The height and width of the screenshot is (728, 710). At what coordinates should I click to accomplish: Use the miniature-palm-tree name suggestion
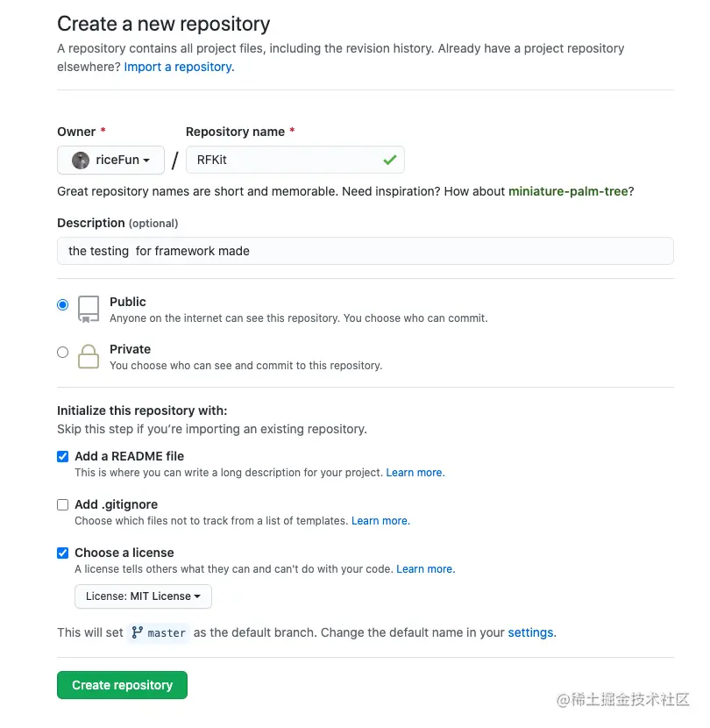pyautogui.click(x=568, y=191)
